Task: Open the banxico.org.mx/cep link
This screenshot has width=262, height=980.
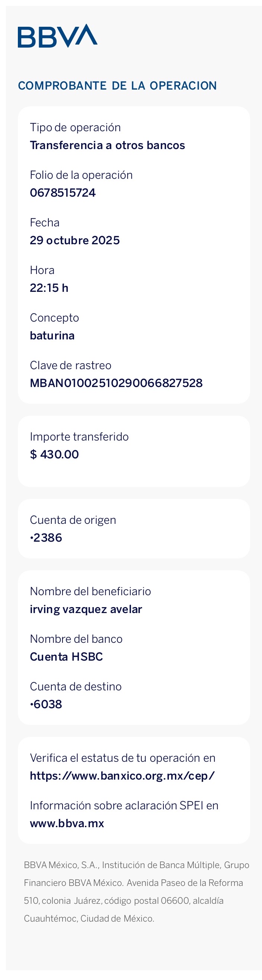Action: click(122, 775)
